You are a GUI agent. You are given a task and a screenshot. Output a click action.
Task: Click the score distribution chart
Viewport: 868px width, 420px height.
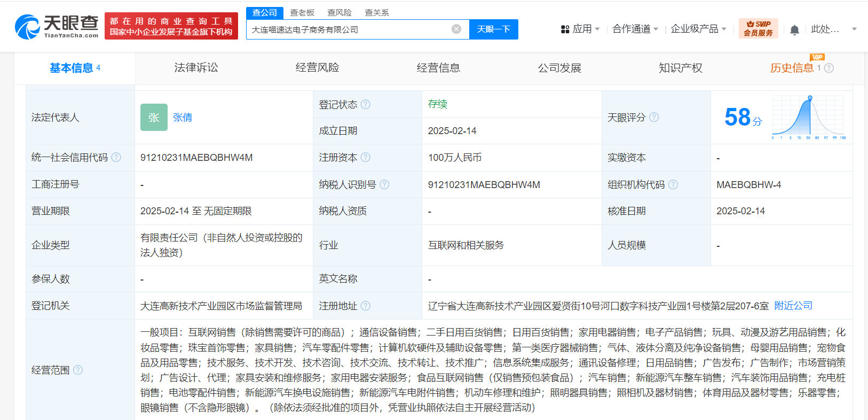808,117
